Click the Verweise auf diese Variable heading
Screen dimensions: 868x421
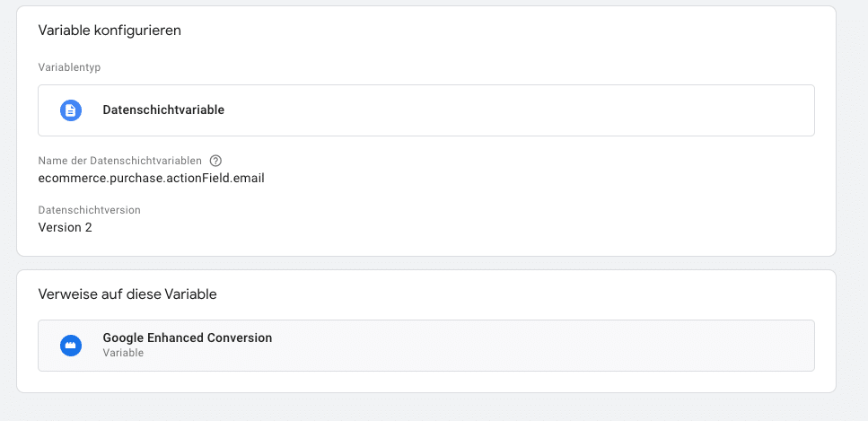point(127,294)
